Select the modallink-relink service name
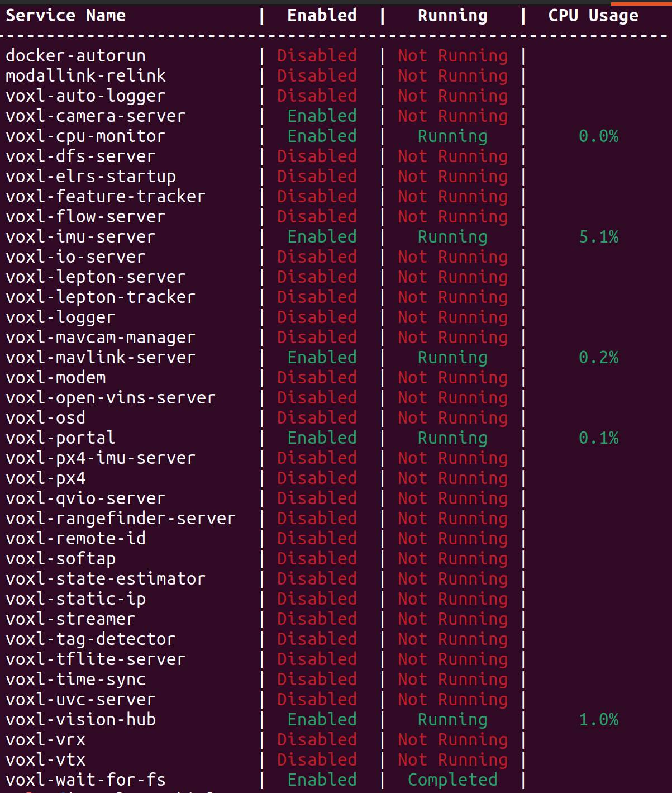 point(86,76)
